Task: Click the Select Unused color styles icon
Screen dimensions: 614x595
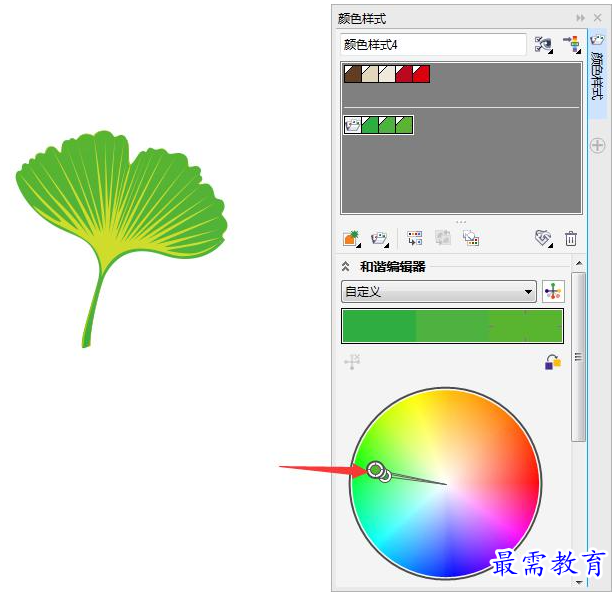Action: (x=471, y=238)
